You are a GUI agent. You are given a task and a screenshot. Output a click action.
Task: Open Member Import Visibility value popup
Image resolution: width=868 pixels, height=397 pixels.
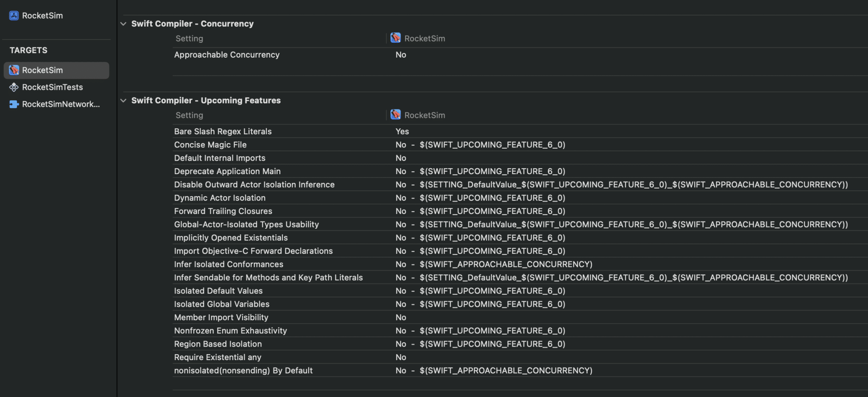(x=401, y=317)
